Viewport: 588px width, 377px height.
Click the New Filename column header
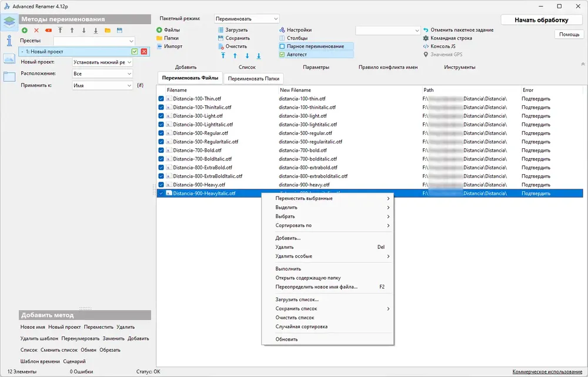pyautogui.click(x=295, y=90)
